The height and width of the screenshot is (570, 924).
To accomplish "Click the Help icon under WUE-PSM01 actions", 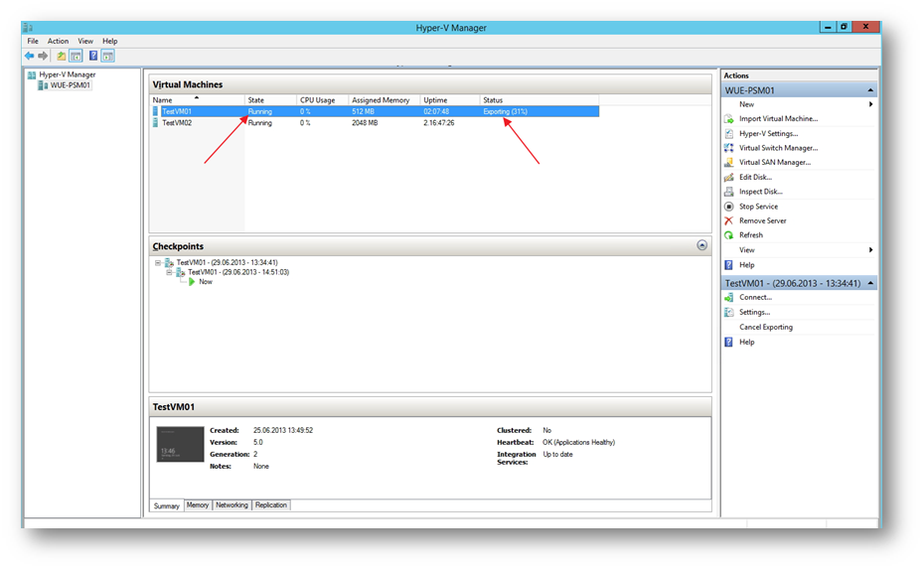I will (729, 265).
